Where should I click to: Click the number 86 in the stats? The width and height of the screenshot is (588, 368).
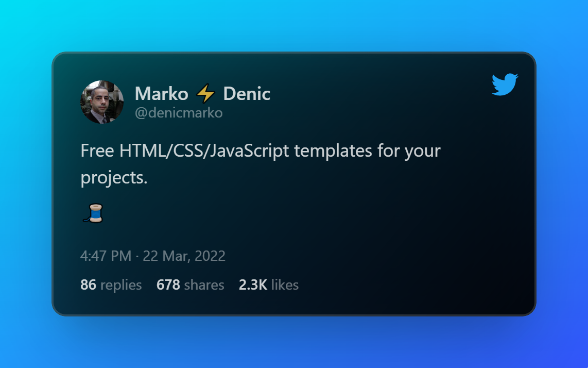[x=88, y=285]
